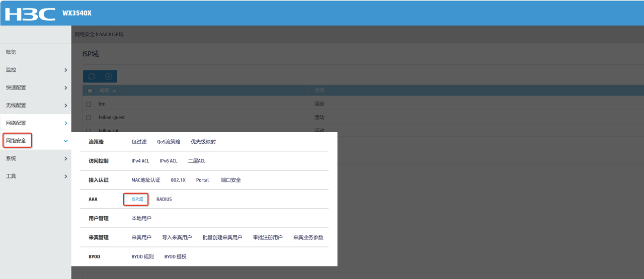Open 批量创建来宾用户 in the flyout menu
The width and height of the screenshot is (644, 279).
point(222,237)
